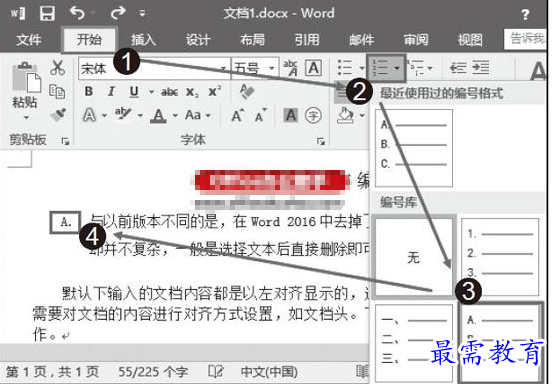Click the A. list number in document
Viewport: 552px width, 384px height.
tap(66, 222)
